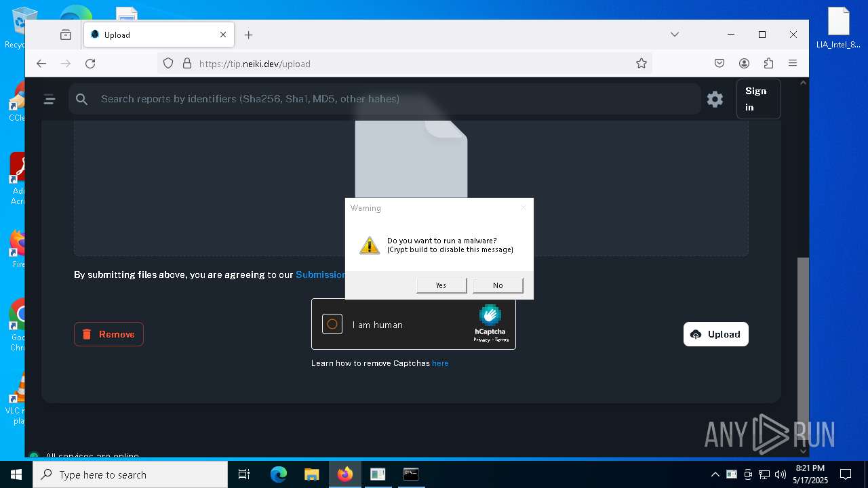Click the hCaptcha Terms link
This screenshot has height=488, width=868.
click(502, 340)
